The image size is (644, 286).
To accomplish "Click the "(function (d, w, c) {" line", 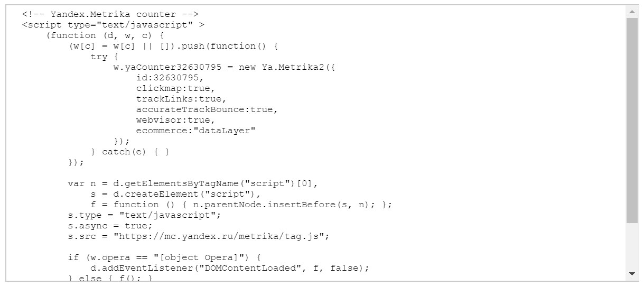I will (x=105, y=35).
